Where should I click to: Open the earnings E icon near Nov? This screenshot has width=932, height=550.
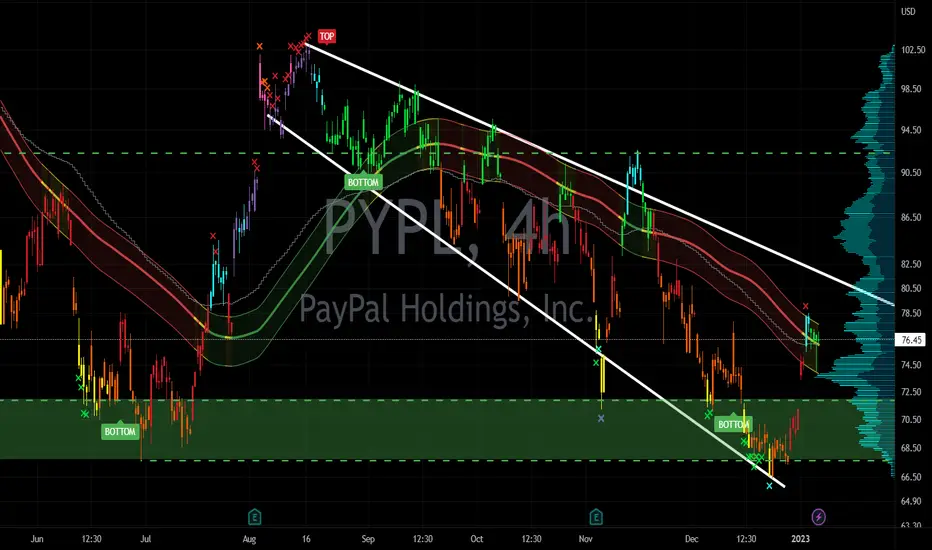(596, 517)
